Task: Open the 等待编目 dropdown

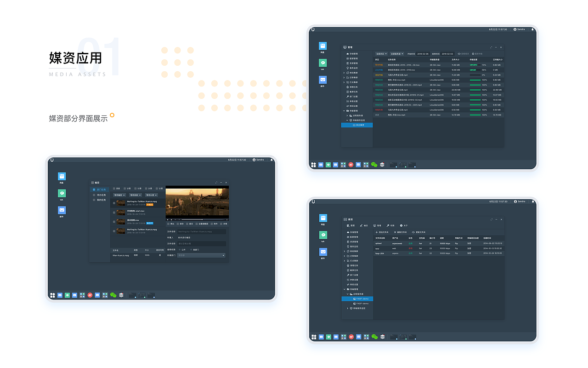Action: (119, 195)
